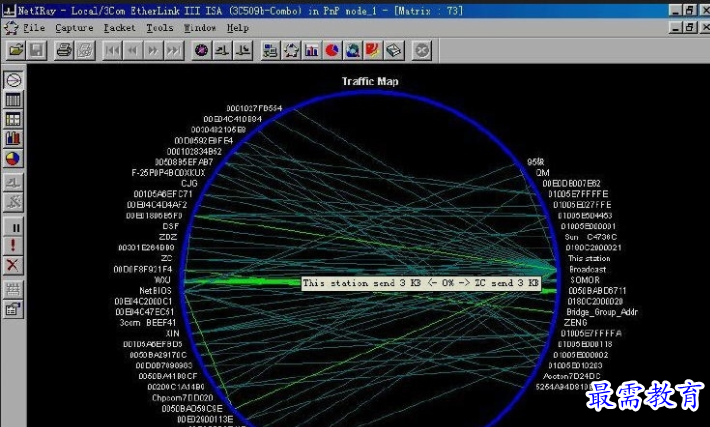The width and height of the screenshot is (710, 427).
Task: Open the Capture menu
Action: pyautogui.click(x=74, y=28)
